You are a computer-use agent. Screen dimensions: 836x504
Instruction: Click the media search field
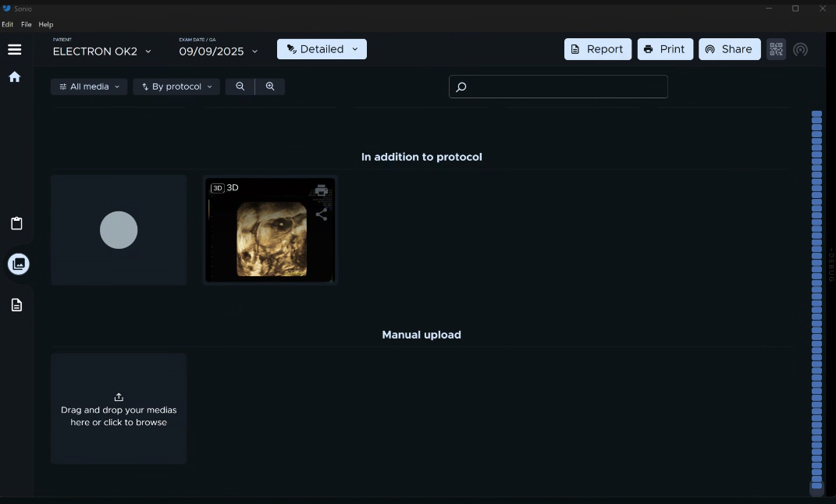pos(558,87)
